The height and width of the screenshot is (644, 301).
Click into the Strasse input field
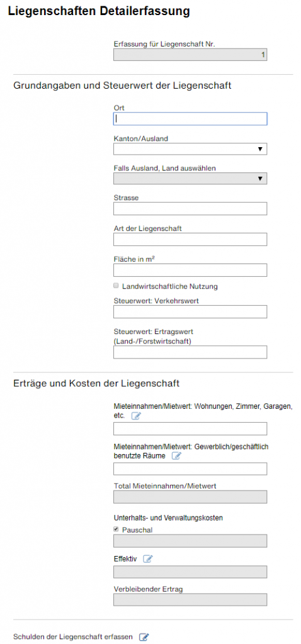tap(190, 209)
